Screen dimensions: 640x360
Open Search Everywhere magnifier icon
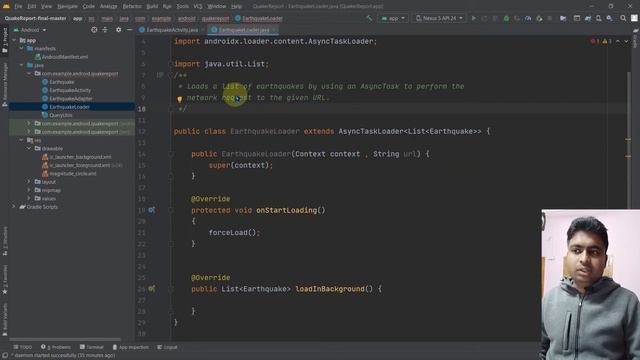(x=623, y=18)
